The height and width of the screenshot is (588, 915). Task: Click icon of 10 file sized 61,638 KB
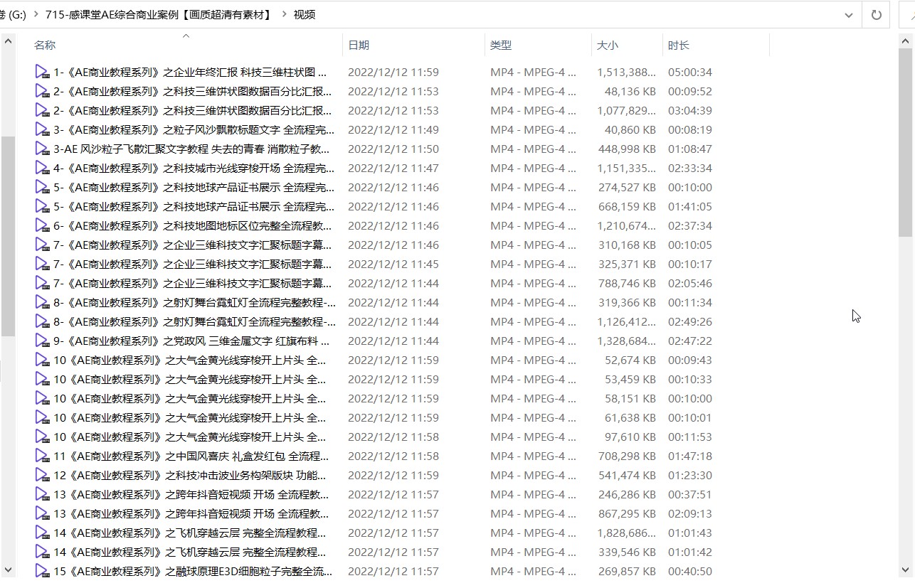[42, 417]
